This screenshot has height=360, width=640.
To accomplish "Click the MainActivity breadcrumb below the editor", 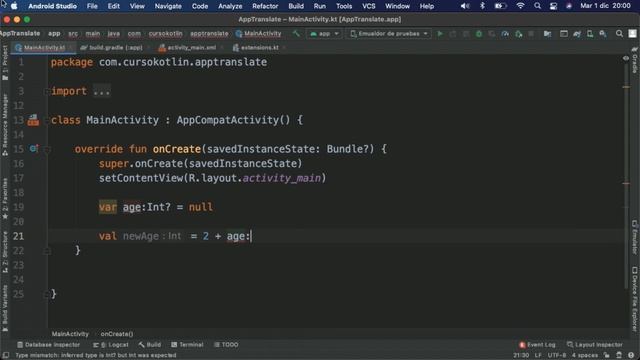I will (x=70, y=334).
